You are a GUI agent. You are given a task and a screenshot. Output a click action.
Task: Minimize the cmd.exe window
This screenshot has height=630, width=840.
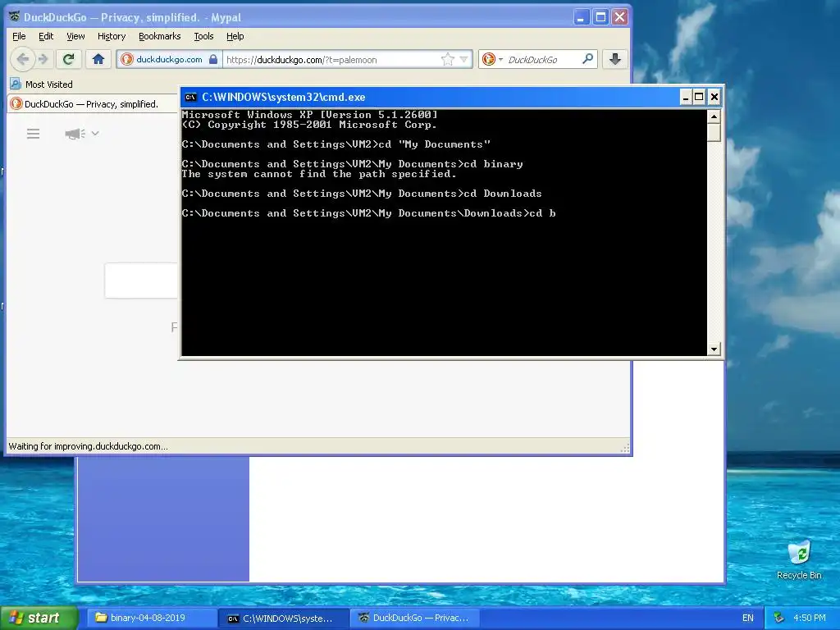pyautogui.click(x=686, y=97)
